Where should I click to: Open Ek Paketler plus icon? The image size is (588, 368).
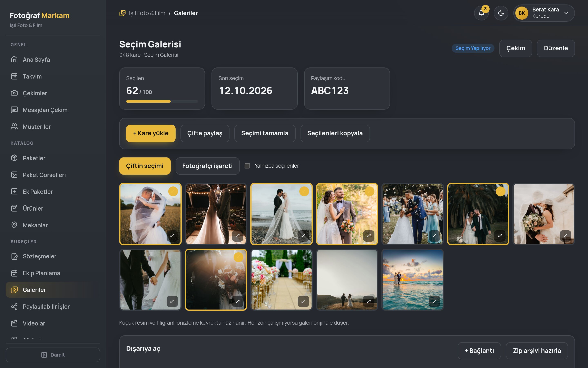(x=14, y=192)
